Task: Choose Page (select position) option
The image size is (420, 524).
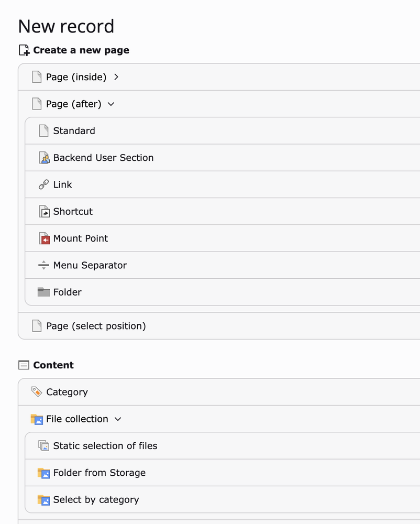Action: click(96, 326)
